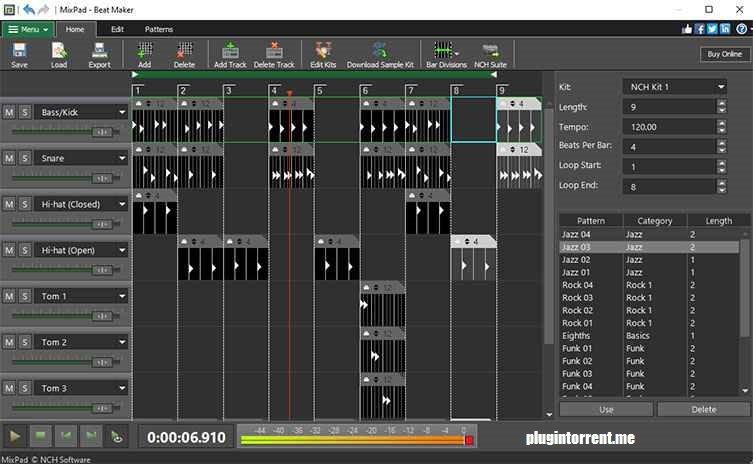
Task: Click the undo arrow in title bar
Action: tap(29, 9)
